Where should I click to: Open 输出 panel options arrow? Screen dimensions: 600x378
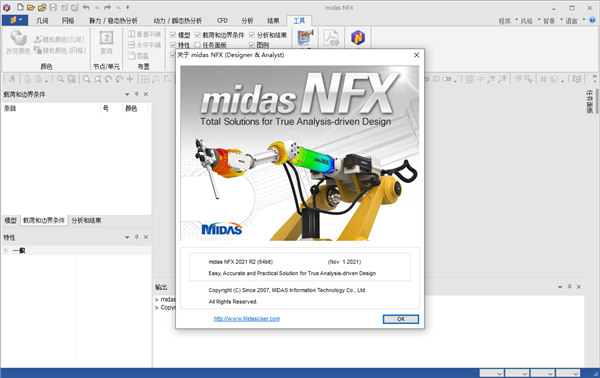click(560, 287)
